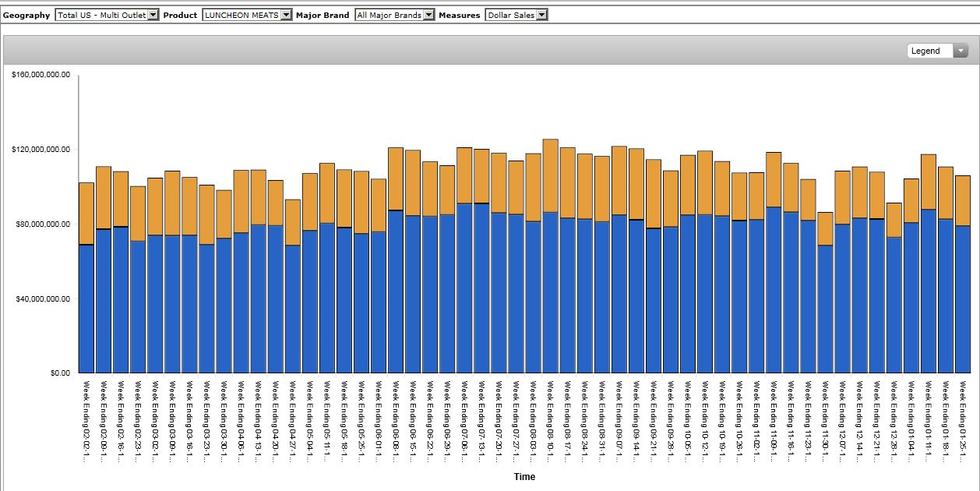This screenshot has height=491, width=980.
Task: Click the 'Time' axis title
Action: [525, 477]
